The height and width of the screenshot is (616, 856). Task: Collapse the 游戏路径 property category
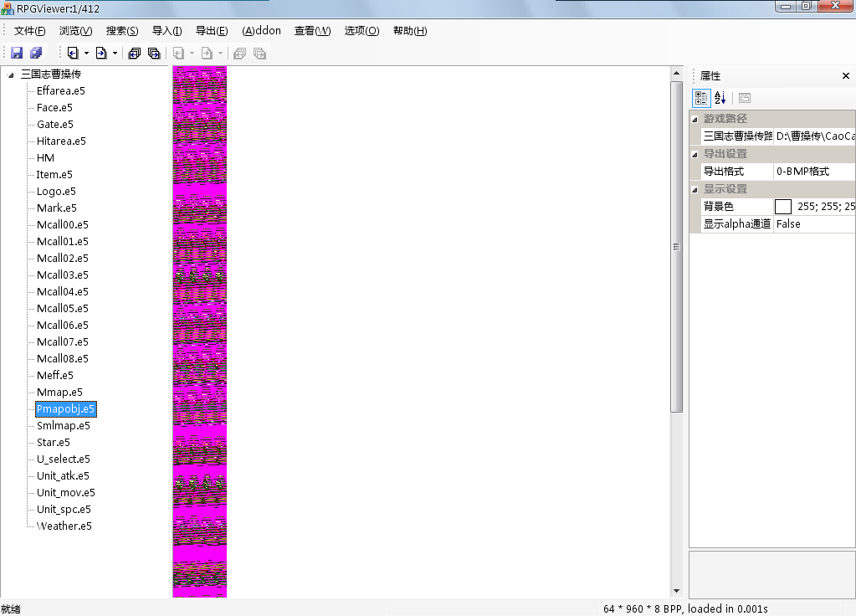click(695, 119)
